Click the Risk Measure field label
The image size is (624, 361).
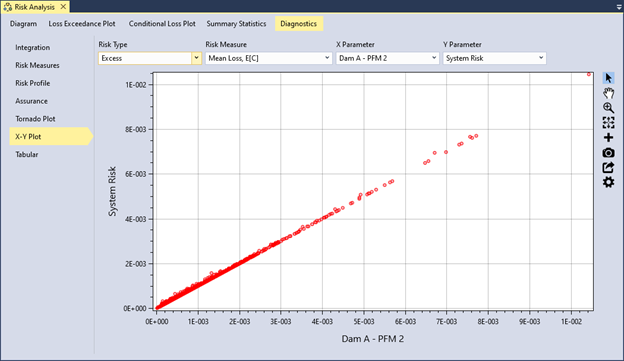(x=226, y=45)
